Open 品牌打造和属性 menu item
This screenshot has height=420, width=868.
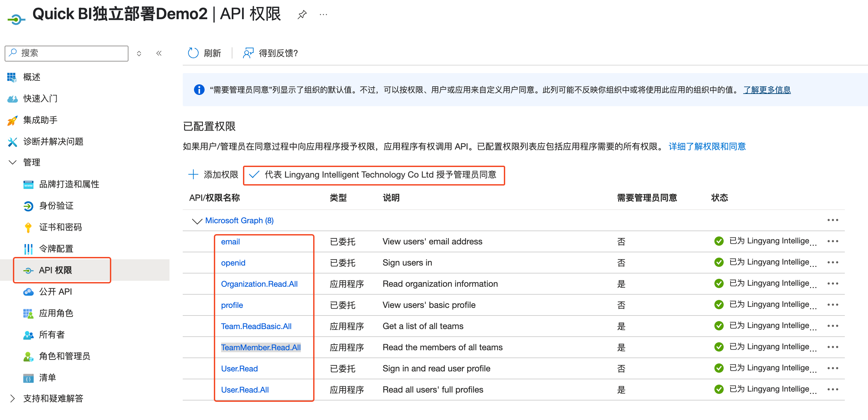pos(69,184)
